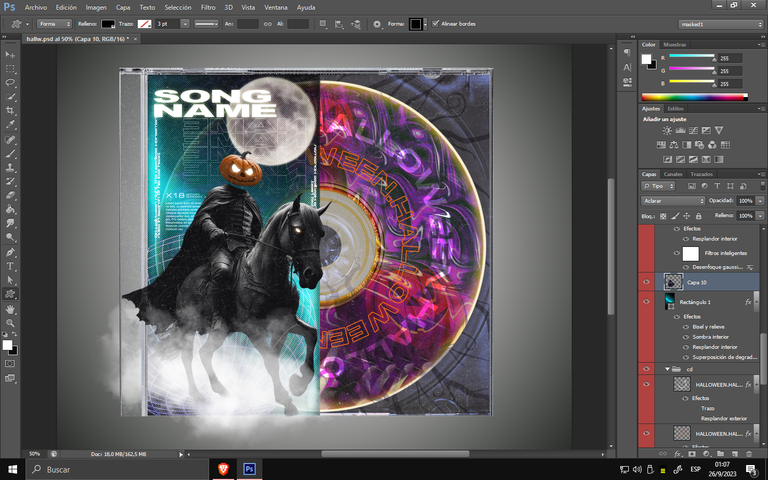Screen dimensions: 768x480
Task: Select the Eyedropper tool
Action: tap(10, 124)
